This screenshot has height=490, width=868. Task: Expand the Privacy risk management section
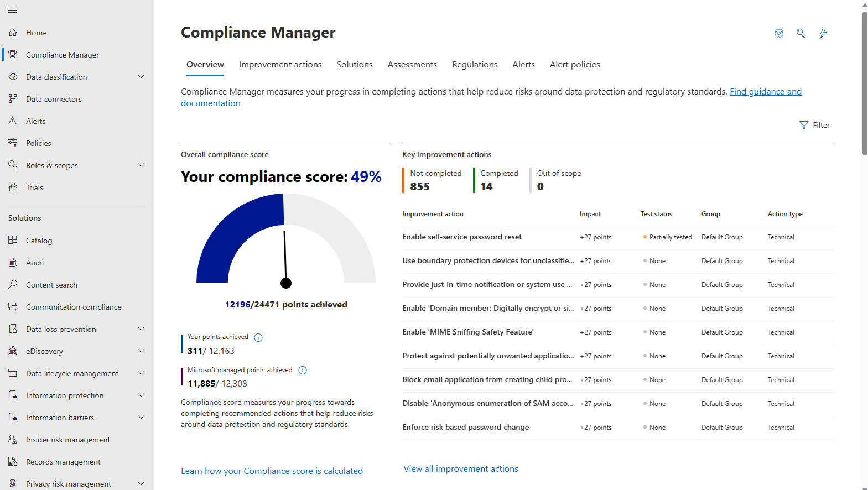point(141,483)
